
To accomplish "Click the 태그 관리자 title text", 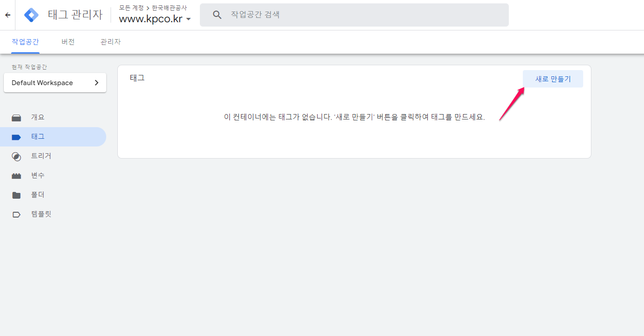I will coord(75,15).
